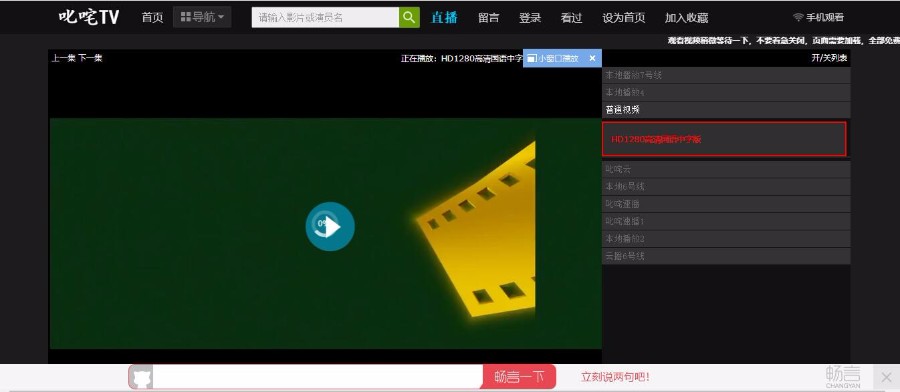Click the 正在播放 now-playing title
This screenshot has height=392, width=900.
[462, 58]
